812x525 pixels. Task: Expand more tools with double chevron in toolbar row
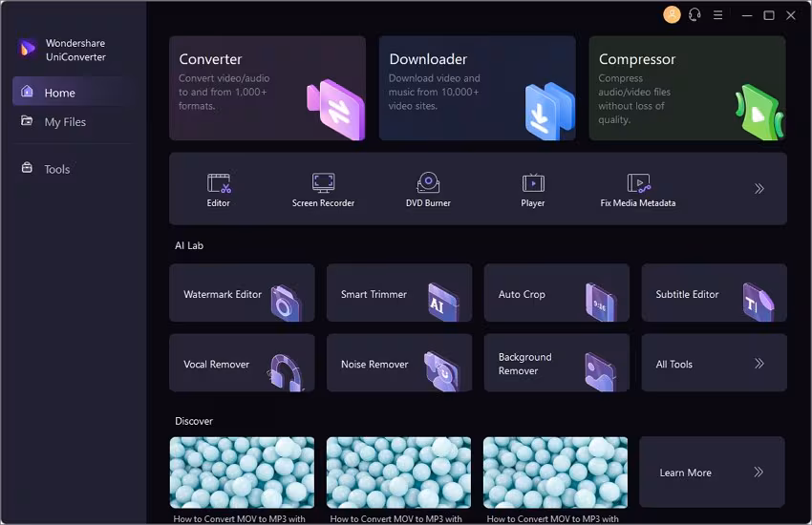759,188
